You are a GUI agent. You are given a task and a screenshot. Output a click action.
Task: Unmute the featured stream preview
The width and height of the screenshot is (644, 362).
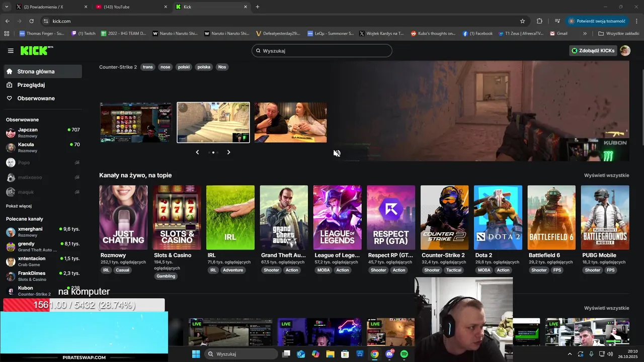tap(337, 153)
